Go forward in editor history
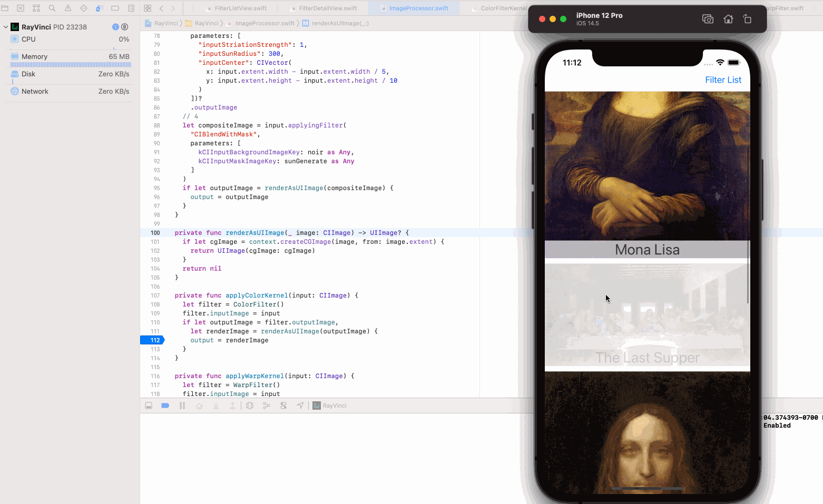 173,8
